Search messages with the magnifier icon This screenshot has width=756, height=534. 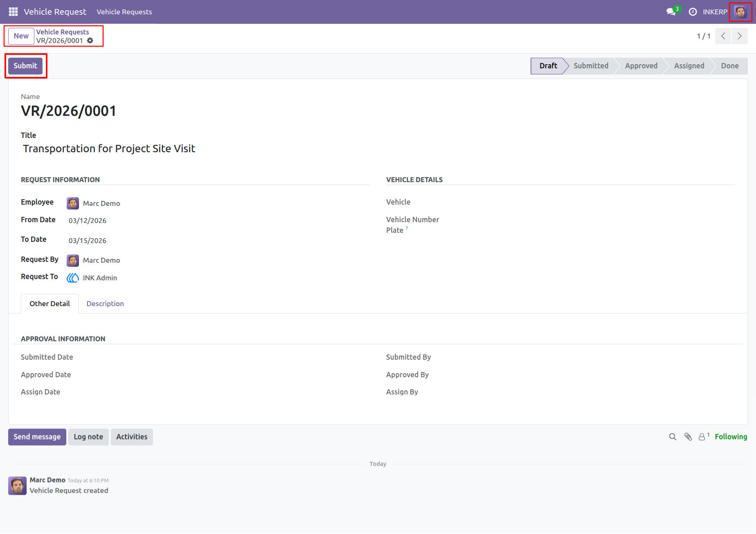673,437
